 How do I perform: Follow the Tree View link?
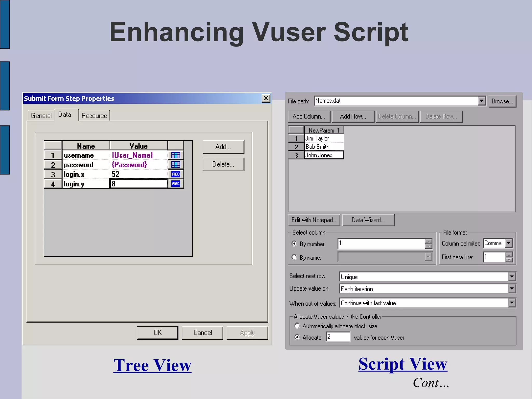tap(152, 365)
